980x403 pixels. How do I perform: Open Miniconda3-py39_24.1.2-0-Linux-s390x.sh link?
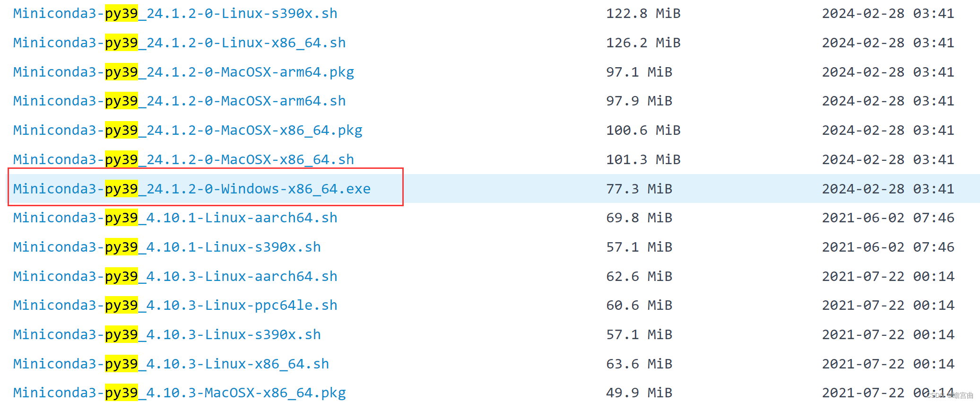click(x=175, y=14)
